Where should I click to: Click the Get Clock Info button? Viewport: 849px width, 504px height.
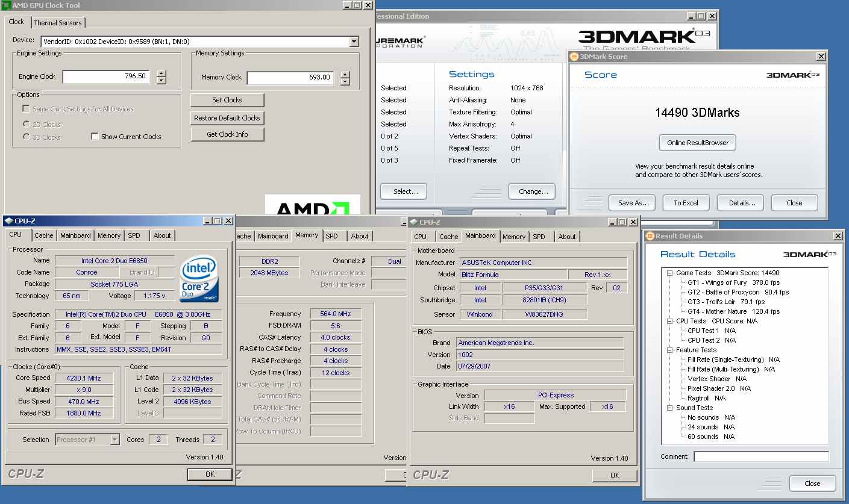click(x=227, y=134)
